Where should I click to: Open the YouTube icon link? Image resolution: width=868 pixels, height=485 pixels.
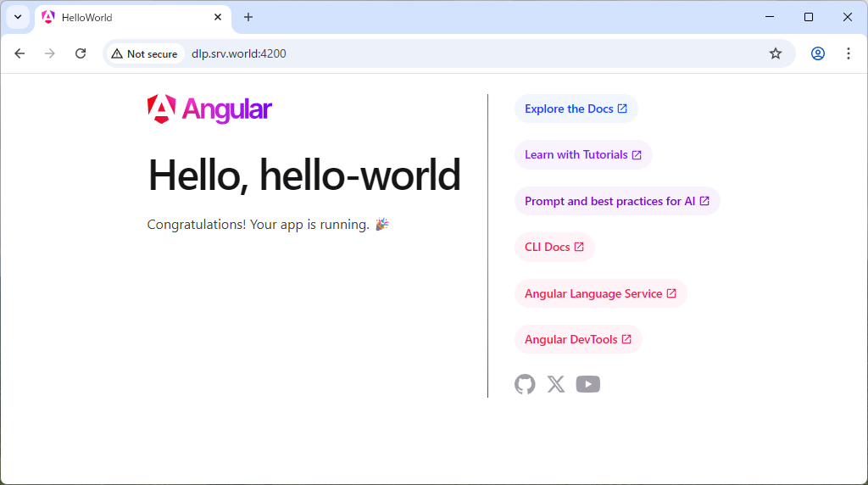pyautogui.click(x=587, y=384)
